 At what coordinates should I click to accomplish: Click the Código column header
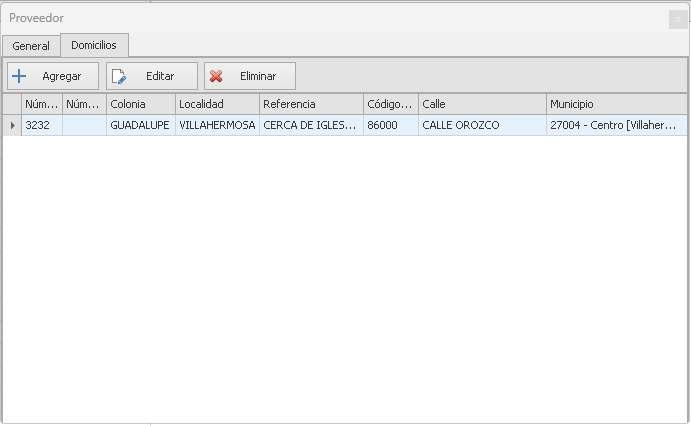pyautogui.click(x=390, y=104)
